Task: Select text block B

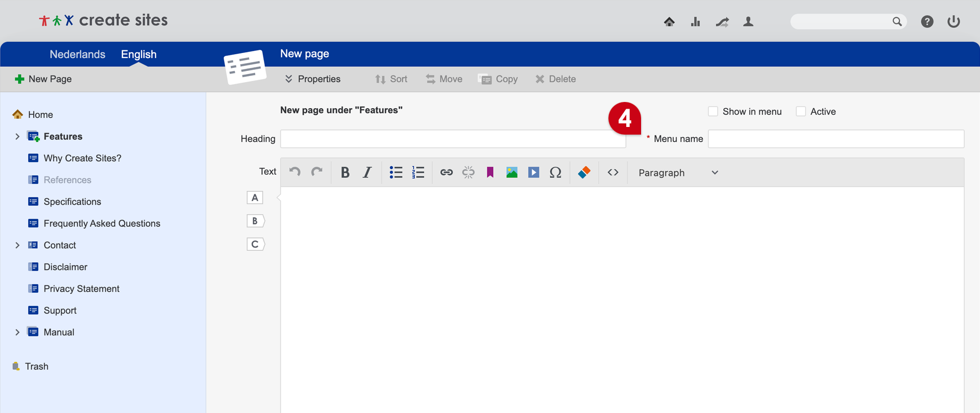Action: (x=255, y=221)
